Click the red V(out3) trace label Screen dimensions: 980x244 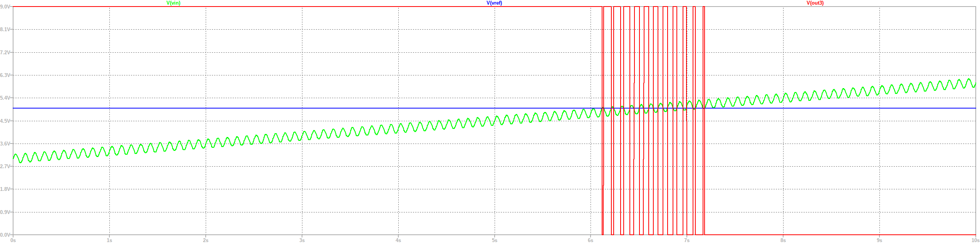click(x=815, y=3)
